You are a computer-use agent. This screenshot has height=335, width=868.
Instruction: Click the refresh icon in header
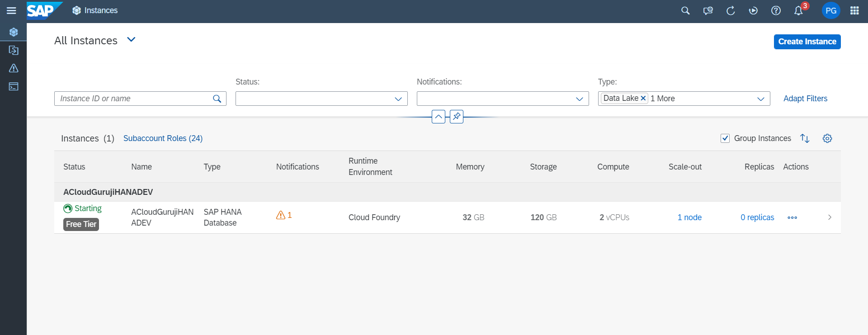pyautogui.click(x=731, y=10)
